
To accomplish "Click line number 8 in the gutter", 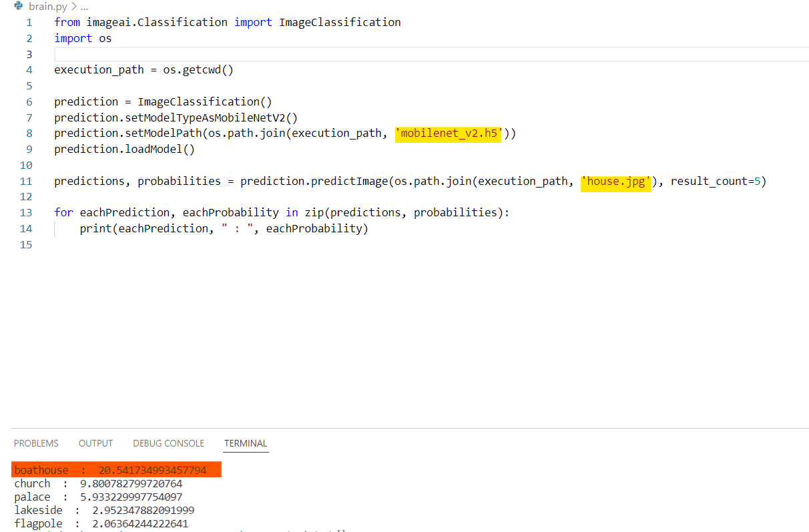I will 29,133.
